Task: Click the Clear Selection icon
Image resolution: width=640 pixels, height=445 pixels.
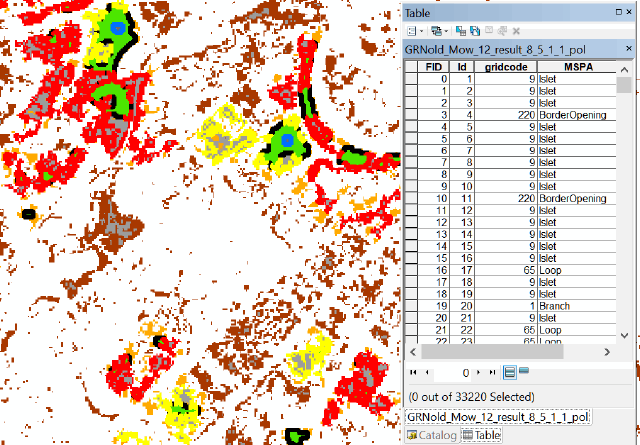Action: pos(489,31)
